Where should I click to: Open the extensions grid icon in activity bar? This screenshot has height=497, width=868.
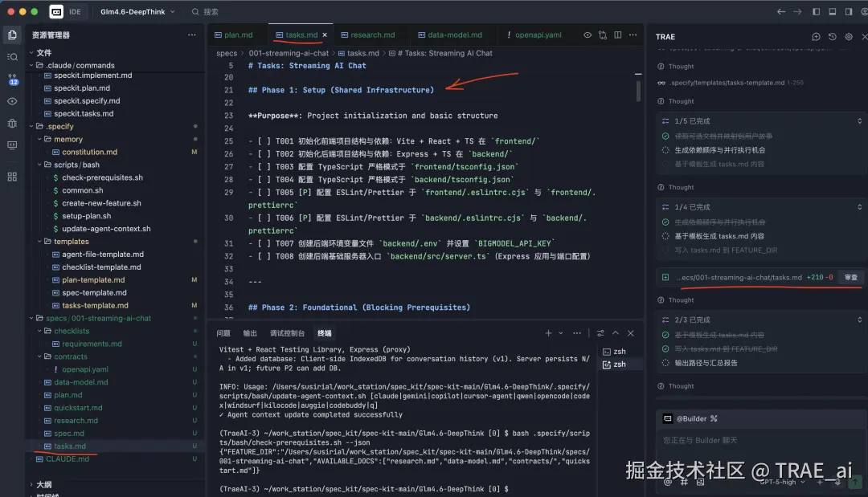[x=12, y=177]
